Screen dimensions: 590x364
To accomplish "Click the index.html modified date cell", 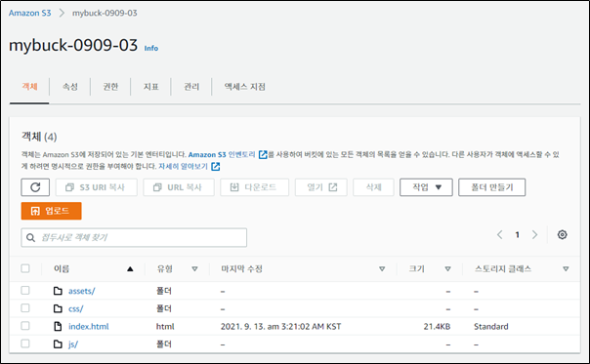I will tap(280, 326).
